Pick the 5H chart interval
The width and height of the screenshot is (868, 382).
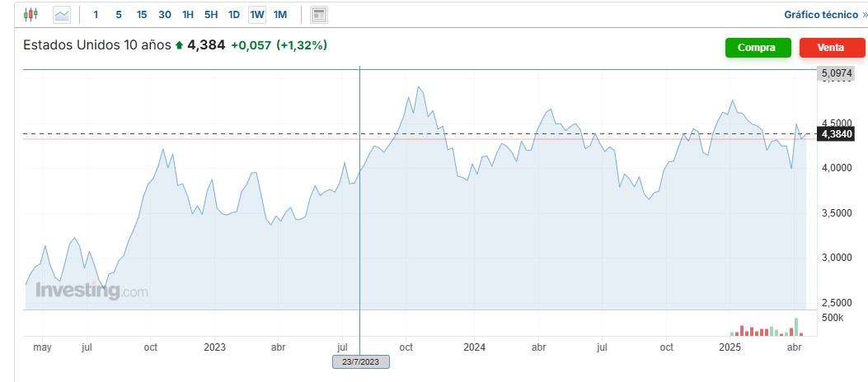211,15
